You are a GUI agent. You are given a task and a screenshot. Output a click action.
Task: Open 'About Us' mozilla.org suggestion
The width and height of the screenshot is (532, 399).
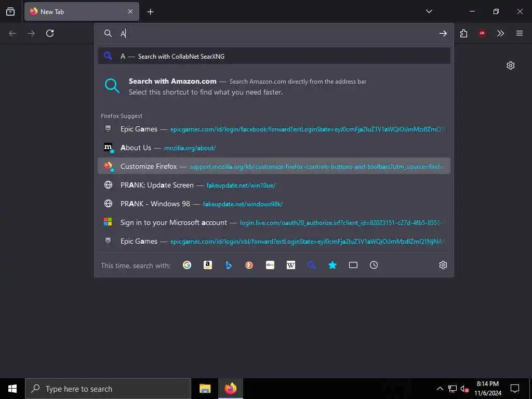[x=274, y=148]
